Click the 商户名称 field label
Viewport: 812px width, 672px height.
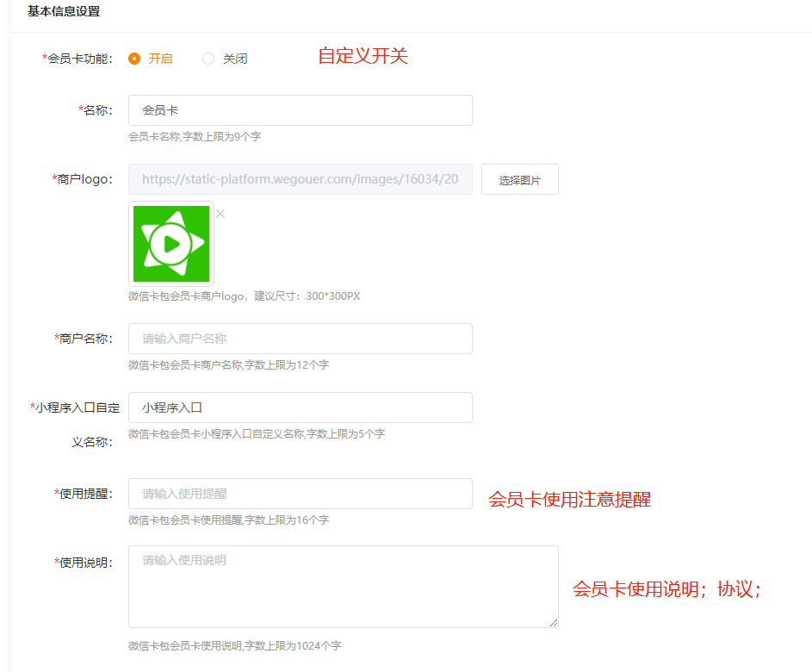pyautogui.click(x=84, y=339)
